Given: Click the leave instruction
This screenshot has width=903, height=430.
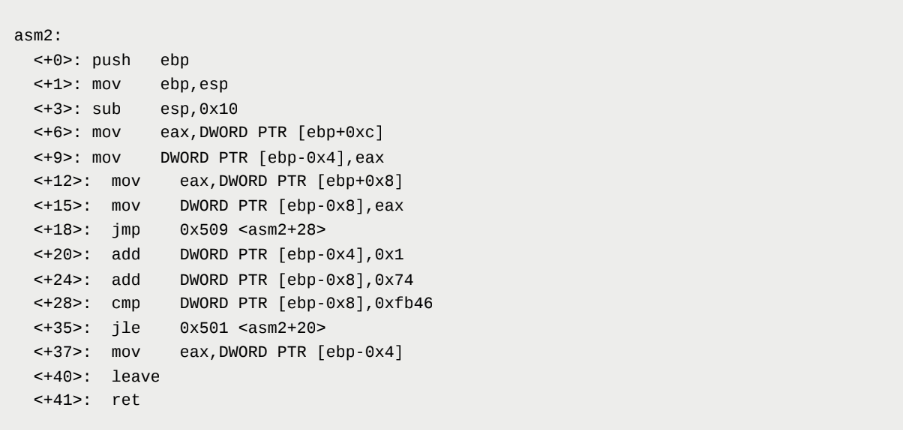Looking at the screenshot, I should tap(135, 377).
